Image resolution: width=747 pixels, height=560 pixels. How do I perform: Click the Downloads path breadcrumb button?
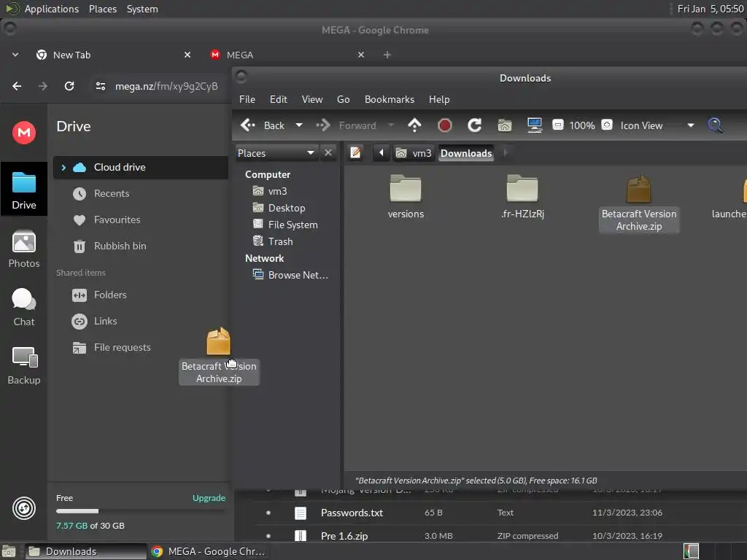(466, 153)
